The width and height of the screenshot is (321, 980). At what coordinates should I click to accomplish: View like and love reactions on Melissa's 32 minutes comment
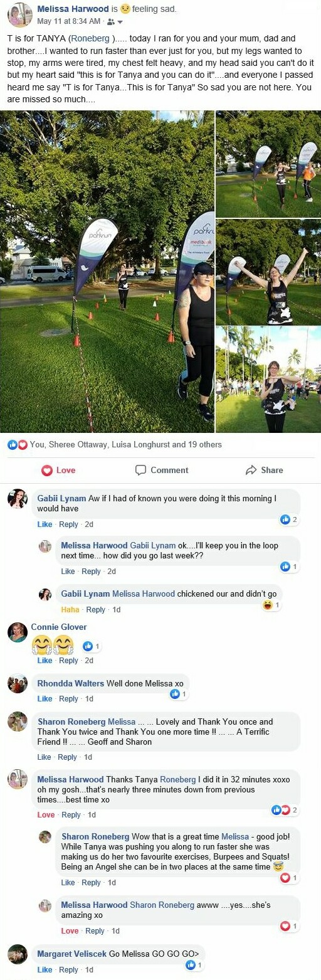click(x=285, y=810)
